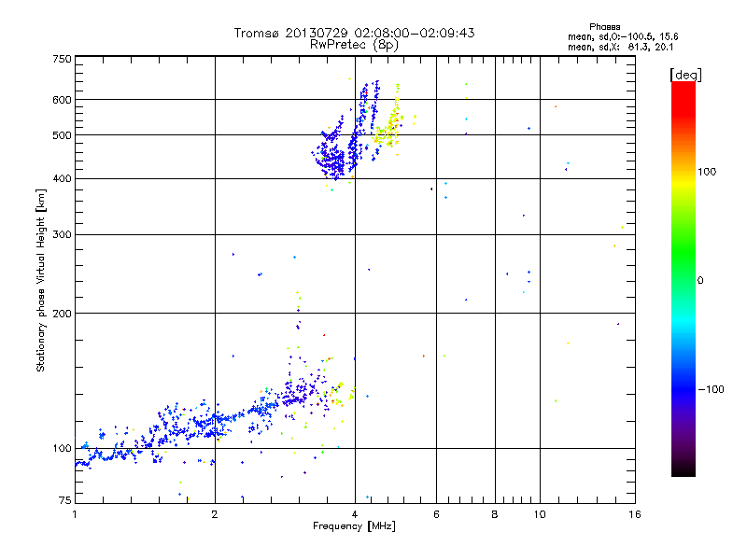This screenshot has height=560, width=747.
Task: Click the 6 tick label on the x-axis
Action: point(436,514)
